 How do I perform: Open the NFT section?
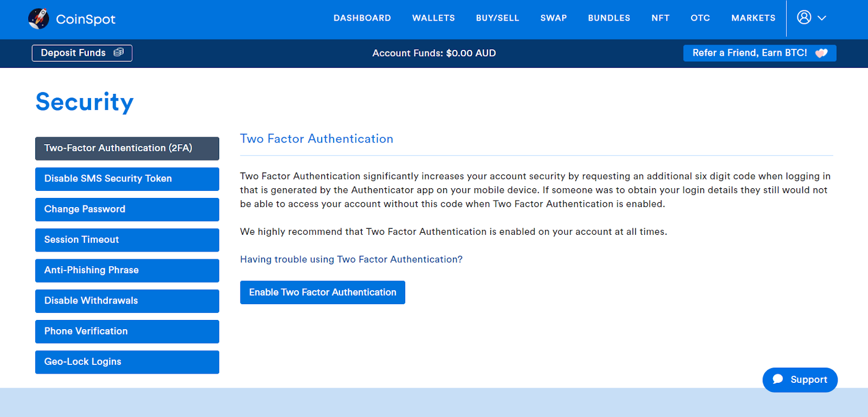click(x=660, y=18)
